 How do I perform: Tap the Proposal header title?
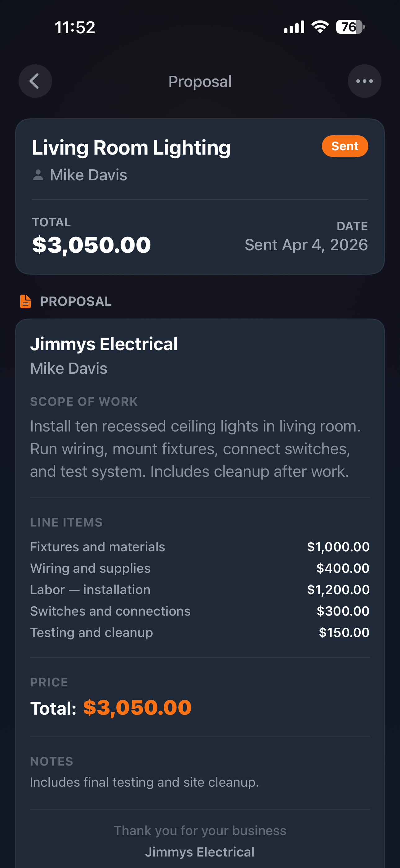(200, 82)
